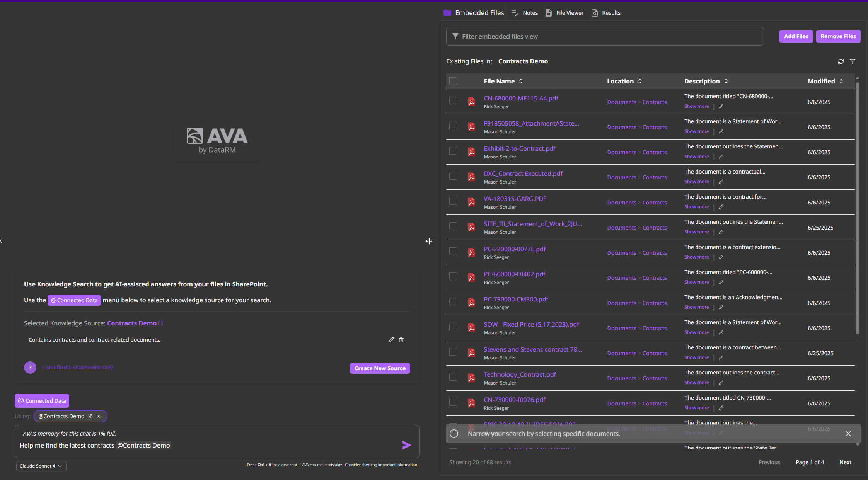Refresh the embedded files list
This screenshot has width=868, height=480.
841,61
